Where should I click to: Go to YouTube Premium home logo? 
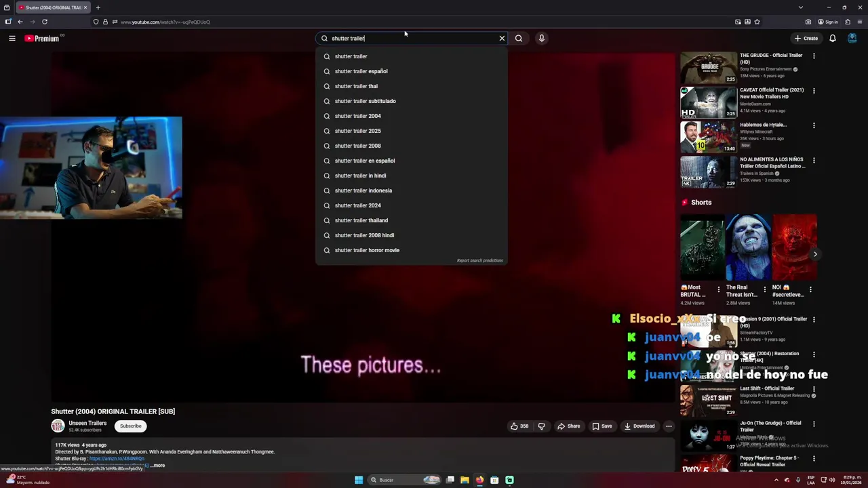tap(43, 39)
